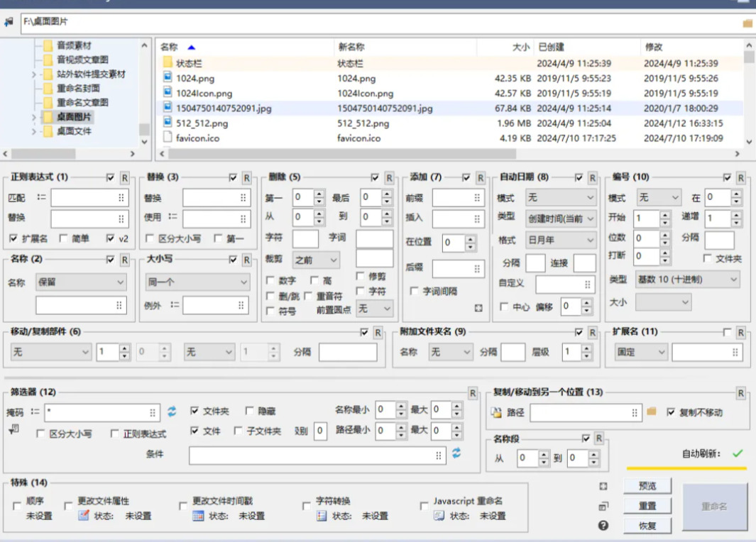Click the Javascript 重命名 status icon

pyautogui.click(x=439, y=516)
